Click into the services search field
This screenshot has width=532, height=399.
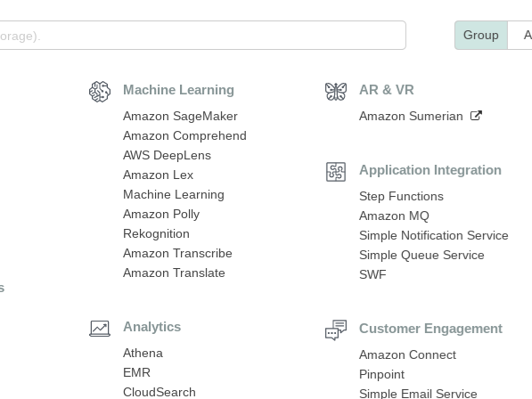click(x=202, y=36)
